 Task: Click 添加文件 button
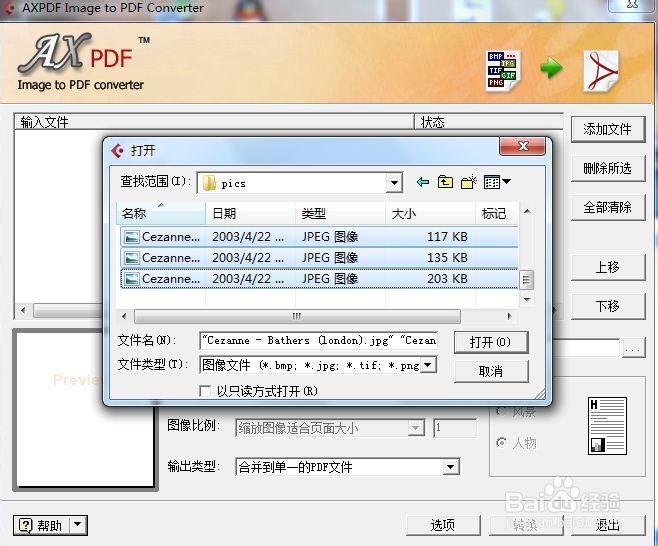607,129
